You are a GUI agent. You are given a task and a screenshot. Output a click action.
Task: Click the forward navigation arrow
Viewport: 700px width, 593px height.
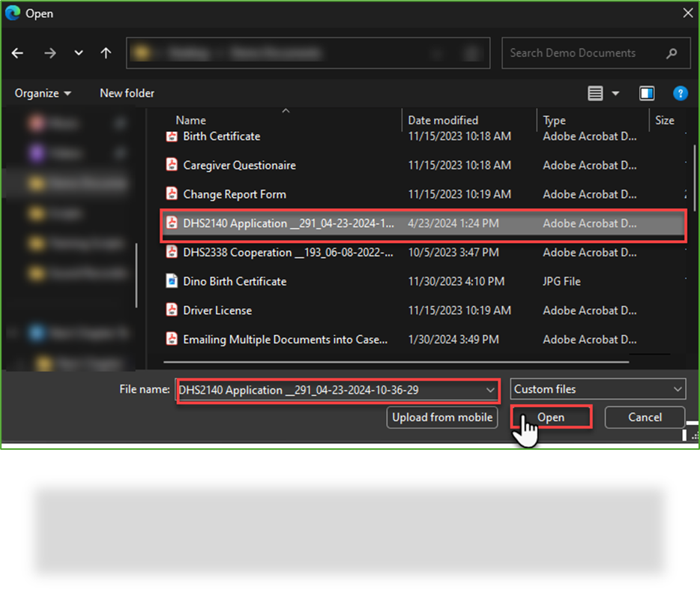(x=49, y=52)
